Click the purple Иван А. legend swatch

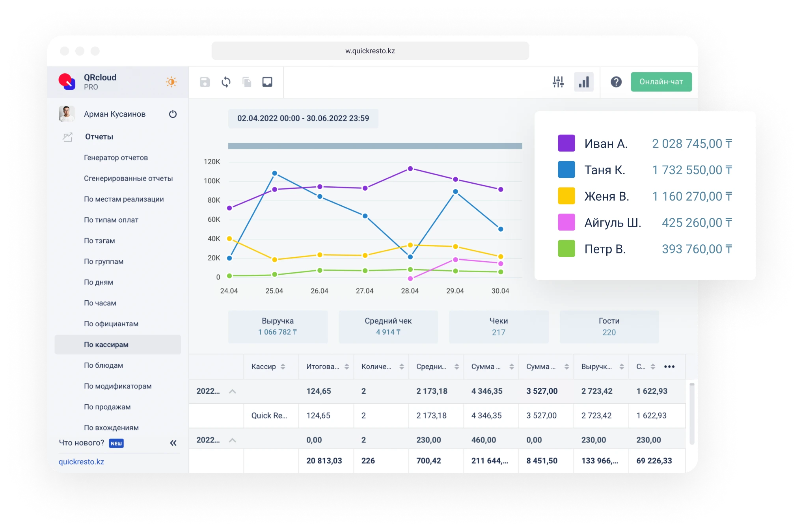coord(566,143)
